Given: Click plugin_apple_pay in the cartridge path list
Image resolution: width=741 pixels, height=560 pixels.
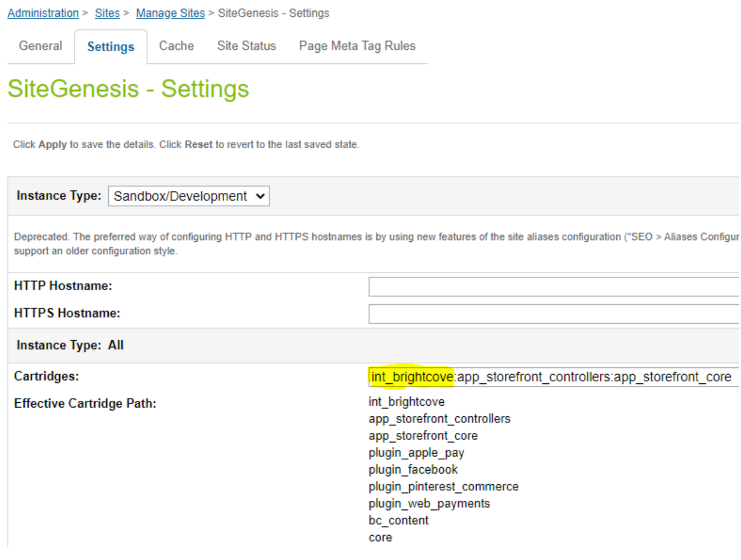Looking at the screenshot, I should [x=416, y=453].
